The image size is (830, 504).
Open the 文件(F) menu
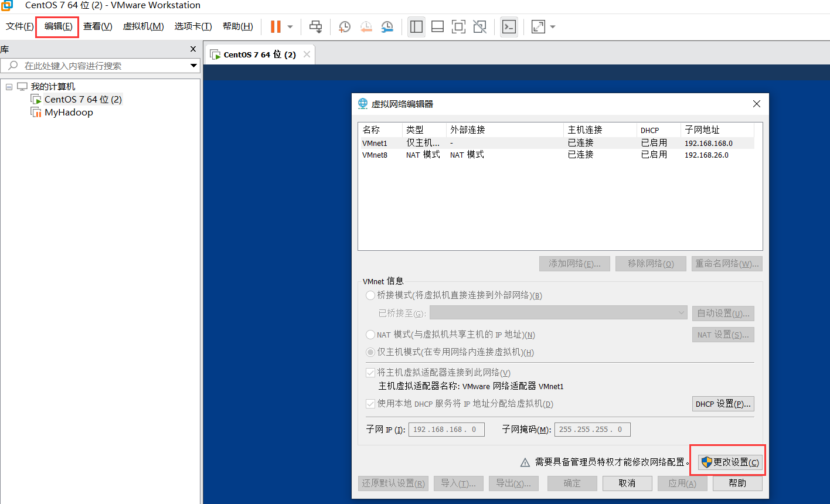tap(19, 26)
